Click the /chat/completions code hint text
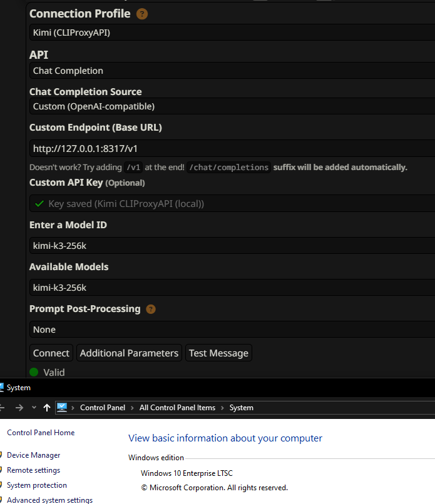 pos(228,168)
